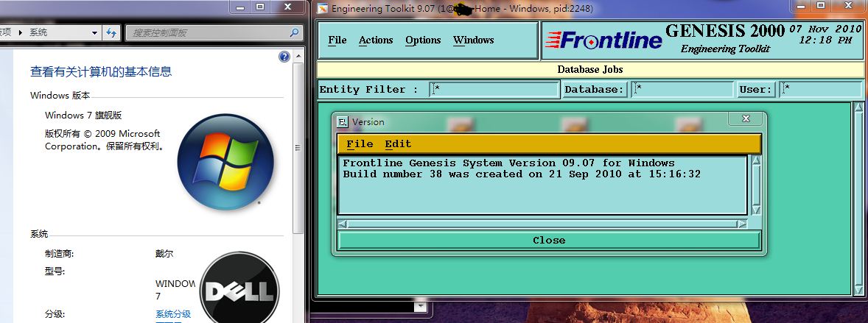The image size is (868, 323).
Task: Click jobs list scroll down arrow
Action: (858, 291)
